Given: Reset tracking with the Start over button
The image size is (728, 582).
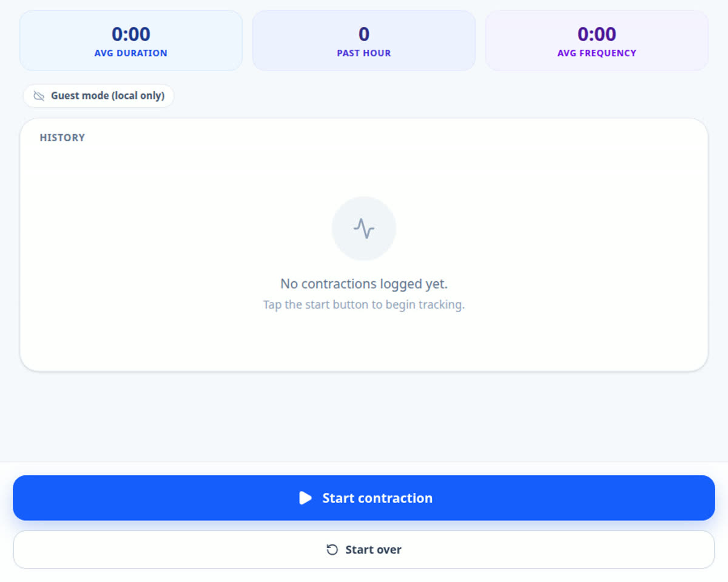Looking at the screenshot, I should [364, 550].
